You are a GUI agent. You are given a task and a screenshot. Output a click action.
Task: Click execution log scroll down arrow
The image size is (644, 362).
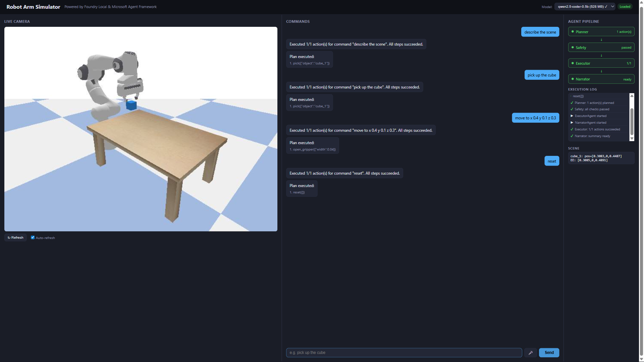coord(632,138)
